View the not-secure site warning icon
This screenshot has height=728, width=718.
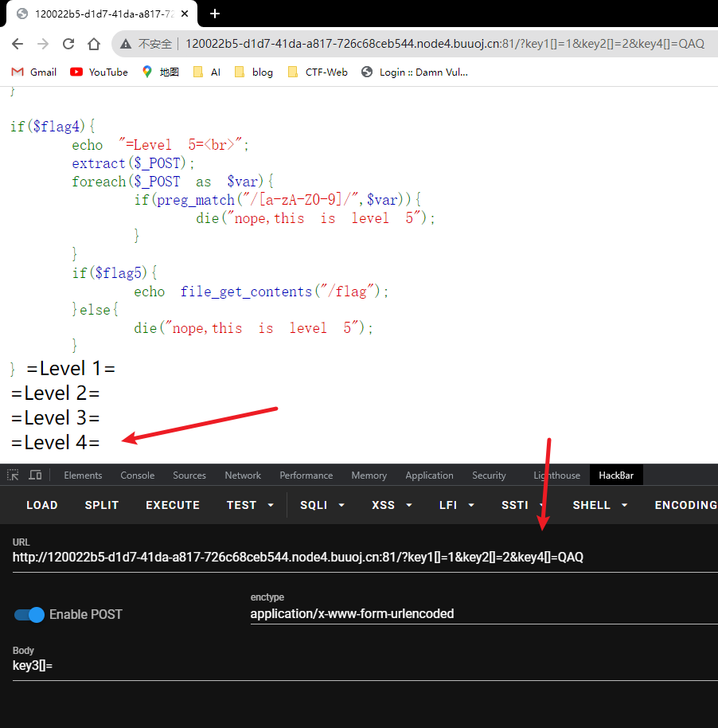(x=125, y=44)
